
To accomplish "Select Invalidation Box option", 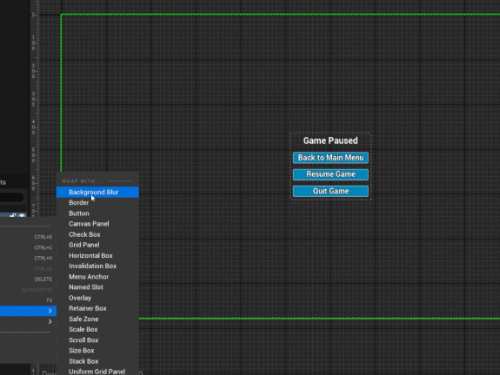I will (x=97, y=266).
